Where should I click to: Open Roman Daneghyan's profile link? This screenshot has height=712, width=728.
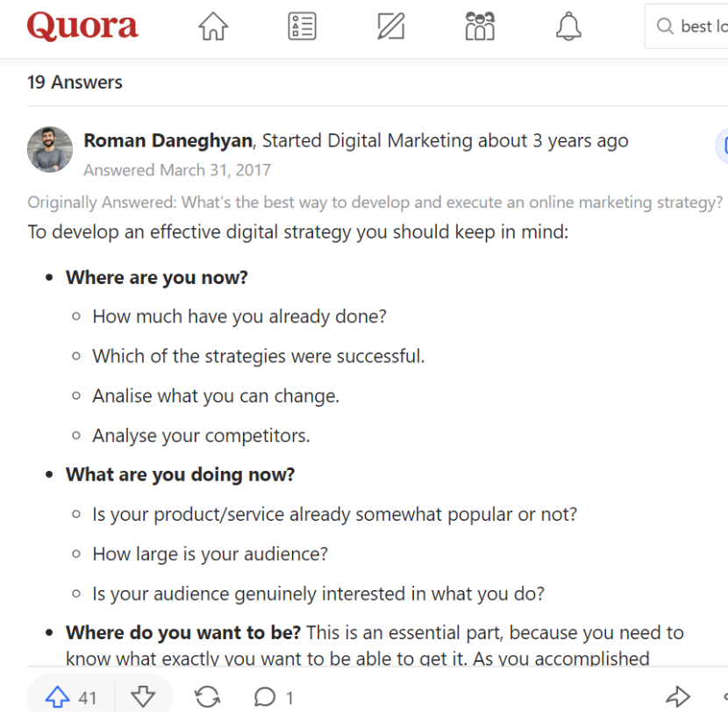click(x=168, y=140)
